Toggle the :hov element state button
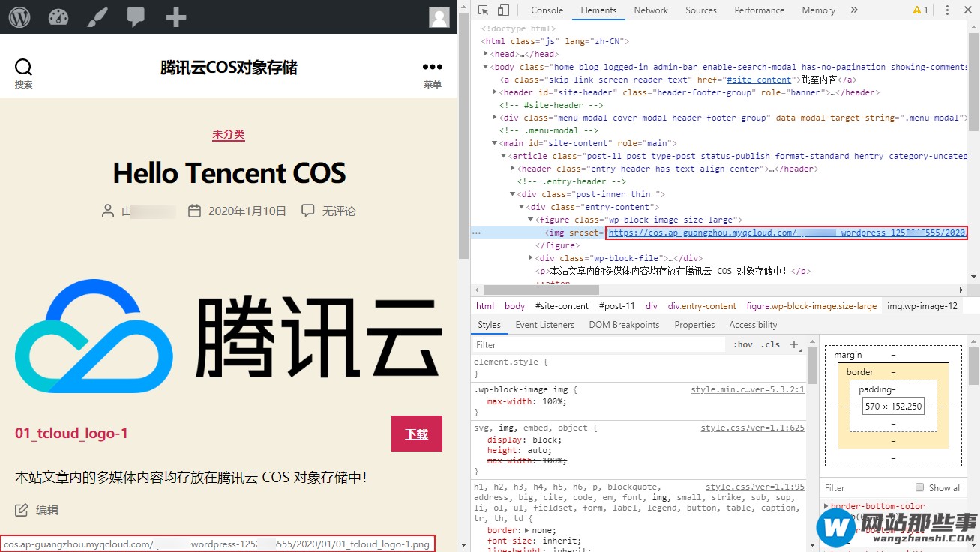The width and height of the screenshot is (980, 552). tap(743, 344)
